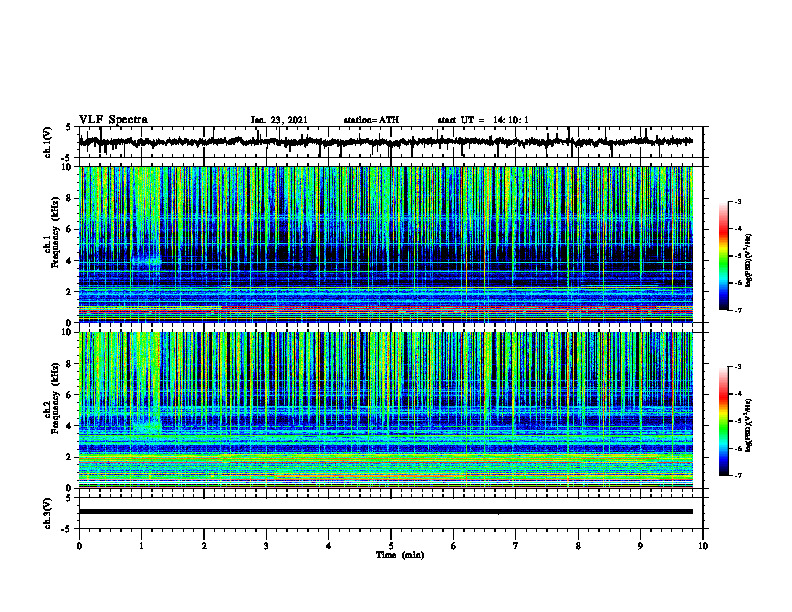This screenshot has width=792, height=612.
Task: Click the "Time (min)" x-axis label
Action: click(x=400, y=555)
